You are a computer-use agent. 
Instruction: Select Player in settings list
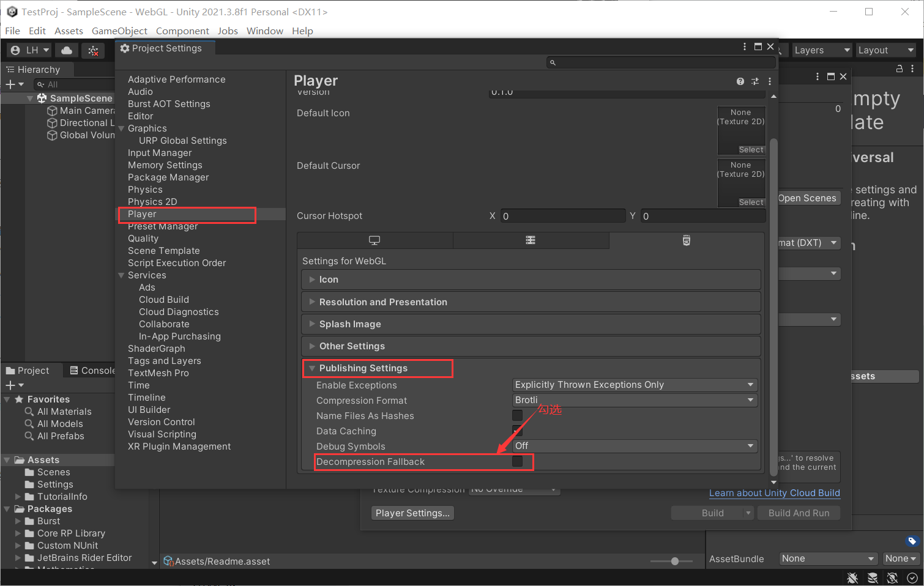click(x=142, y=214)
